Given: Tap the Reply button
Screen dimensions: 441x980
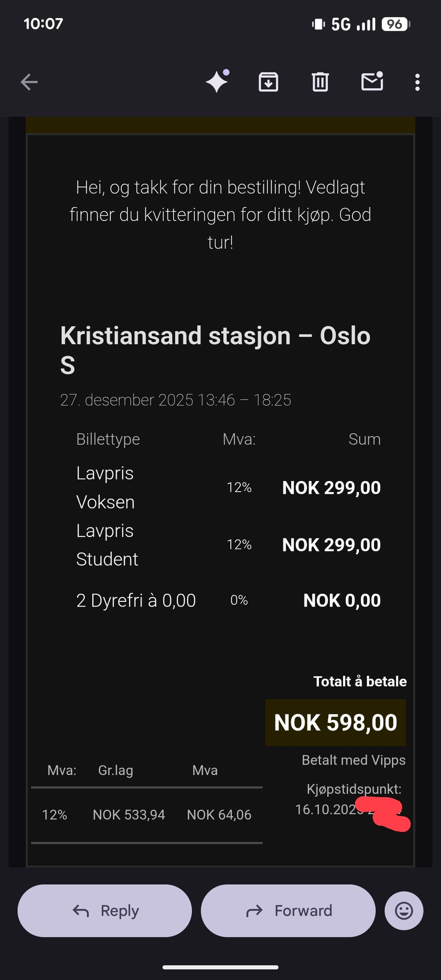Looking at the screenshot, I should 105,911.
